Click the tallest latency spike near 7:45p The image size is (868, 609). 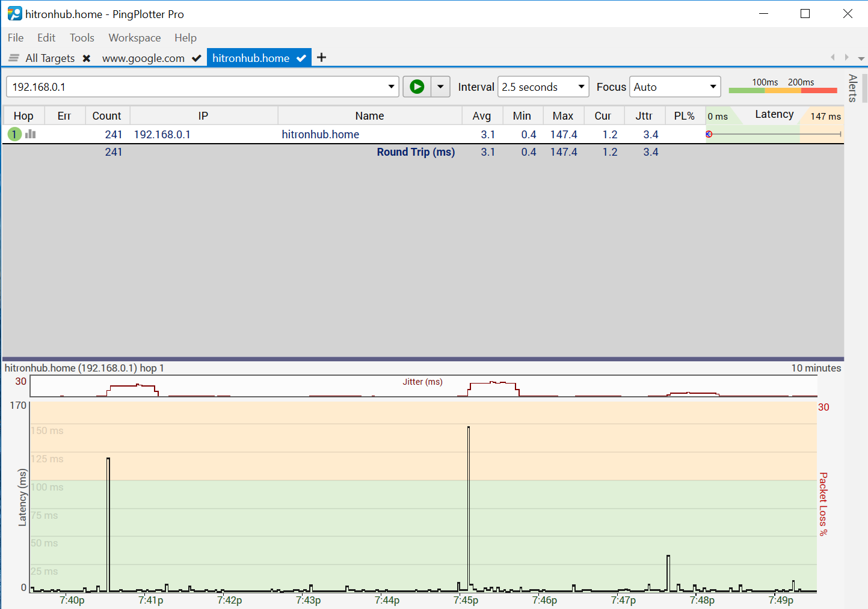[469, 508]
